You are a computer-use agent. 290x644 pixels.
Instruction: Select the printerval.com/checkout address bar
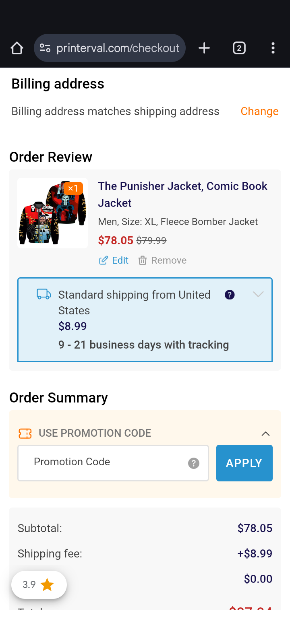[x=118, y=48]
